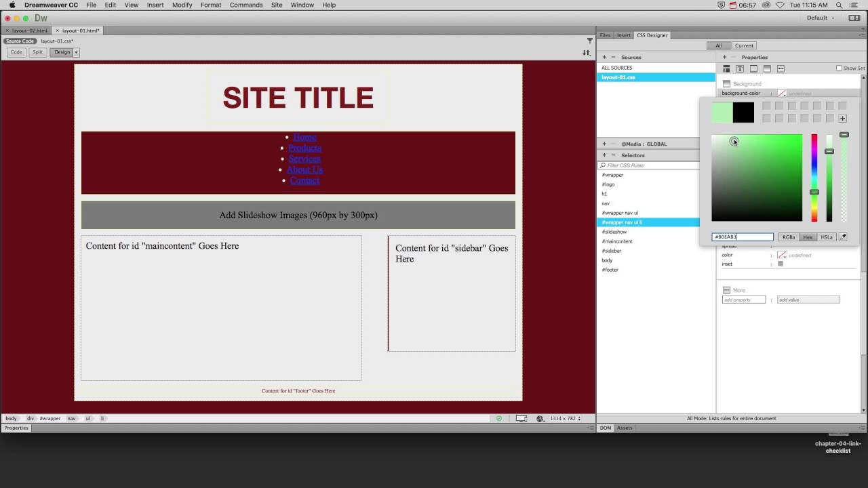Click the device preview screen icon
This screenshot has width=868, height=488.
[521, 418]
